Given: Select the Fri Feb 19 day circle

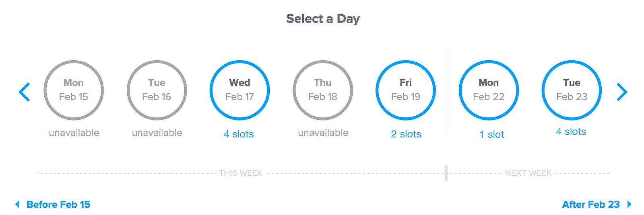Looking at the screenshot, I should [x=406, y=90].
